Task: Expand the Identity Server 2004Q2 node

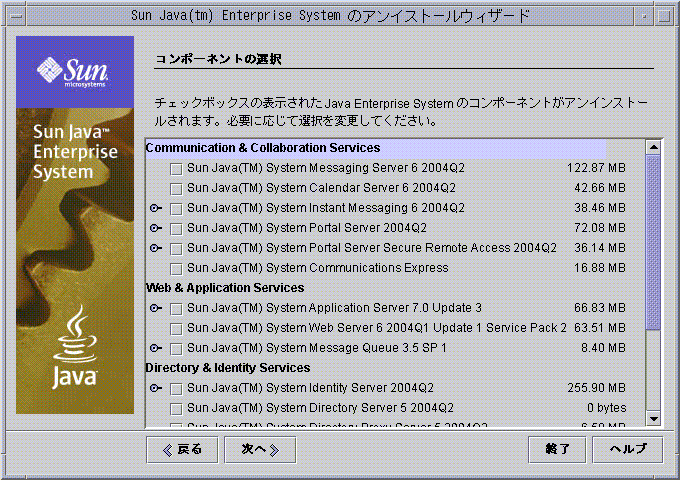Action: 156,388
